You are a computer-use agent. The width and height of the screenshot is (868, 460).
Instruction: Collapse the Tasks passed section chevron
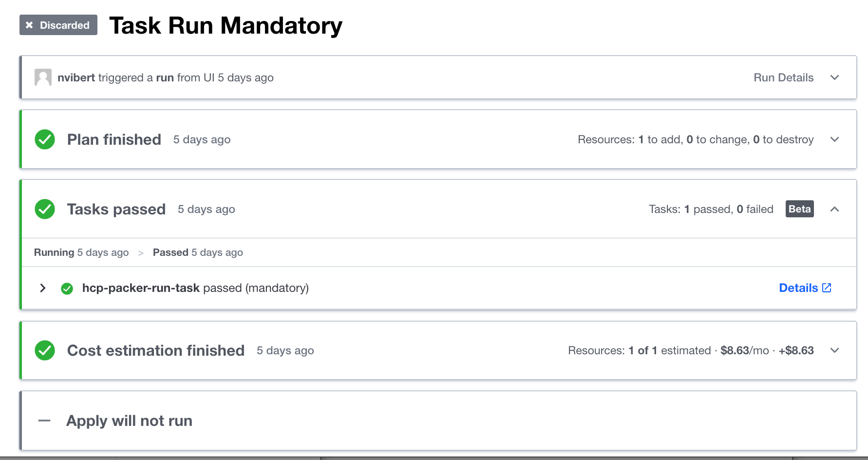[x=834, y=209]
